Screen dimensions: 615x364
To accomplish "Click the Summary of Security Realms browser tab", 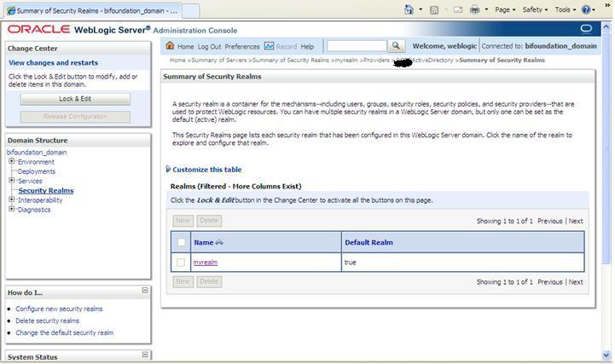I will click(93, 10).
